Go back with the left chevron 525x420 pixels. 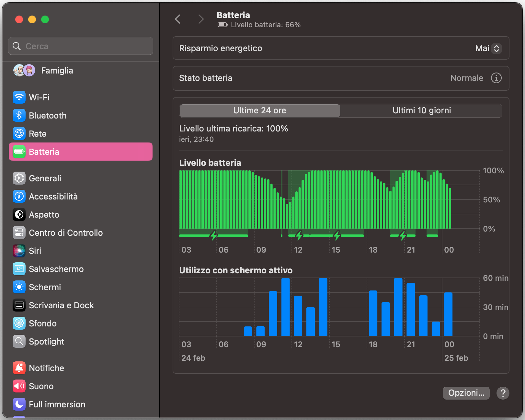pos(178,19)
